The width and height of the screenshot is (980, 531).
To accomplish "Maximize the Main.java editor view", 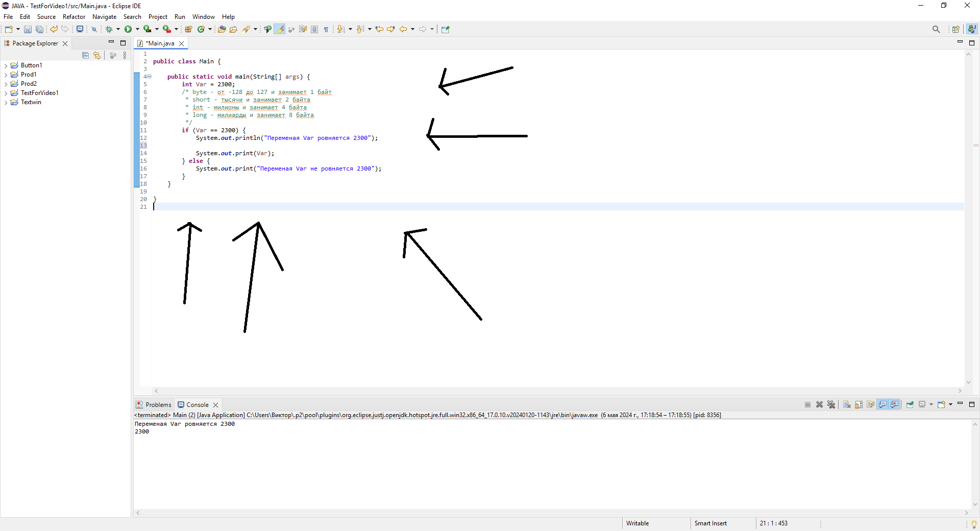I will click(972, 43).
